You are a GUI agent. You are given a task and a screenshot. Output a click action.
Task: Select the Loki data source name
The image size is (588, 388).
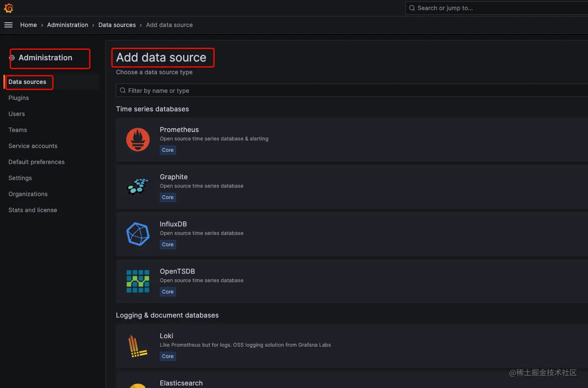(x=167, y=336)
